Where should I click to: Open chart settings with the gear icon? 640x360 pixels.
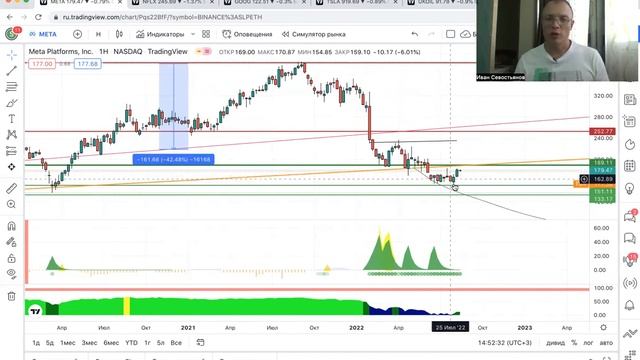point(603,327)
